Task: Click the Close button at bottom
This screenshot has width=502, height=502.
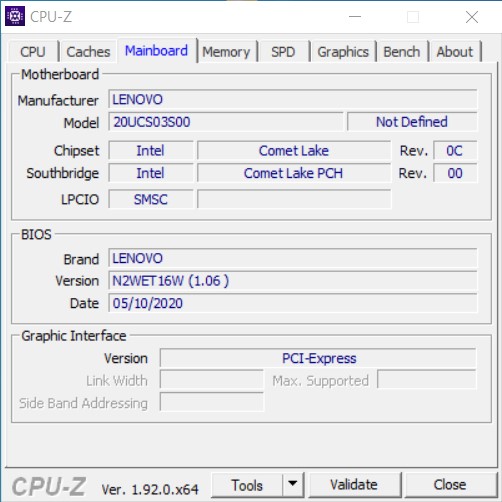Action: [450, 485]
